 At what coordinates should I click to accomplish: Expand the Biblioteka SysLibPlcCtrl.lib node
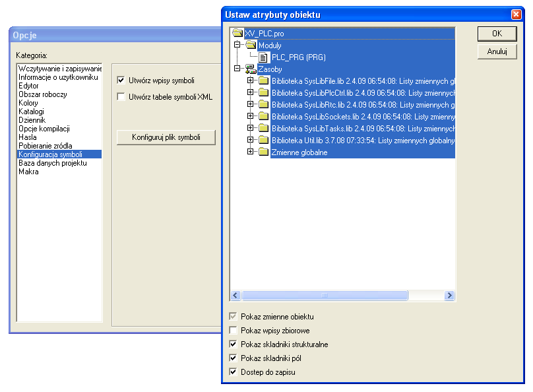[x=251, y=92]
